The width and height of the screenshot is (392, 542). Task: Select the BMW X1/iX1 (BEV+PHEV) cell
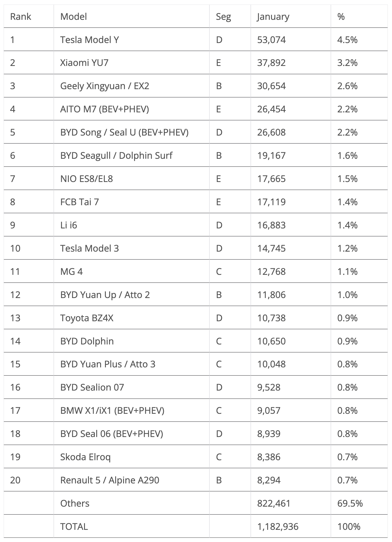(112, 410)
